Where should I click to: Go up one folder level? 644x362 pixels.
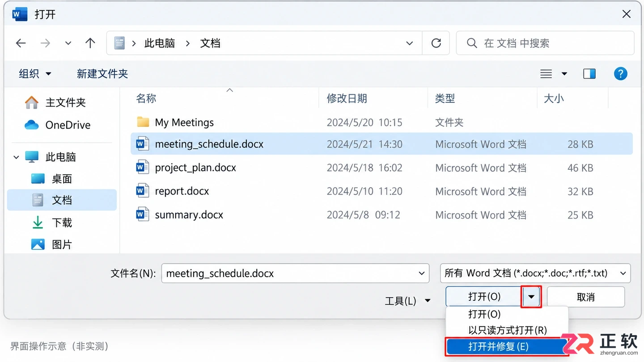point(90,43)
